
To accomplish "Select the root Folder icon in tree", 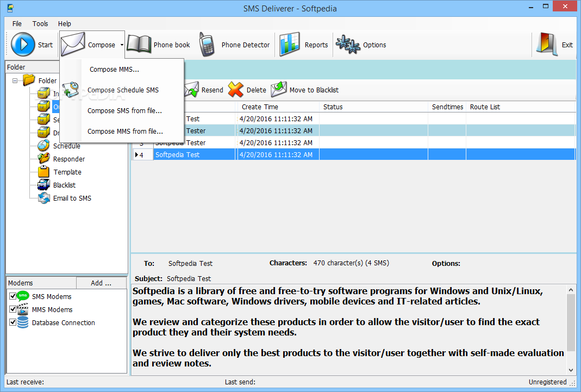I will click(x=29, y=80).
